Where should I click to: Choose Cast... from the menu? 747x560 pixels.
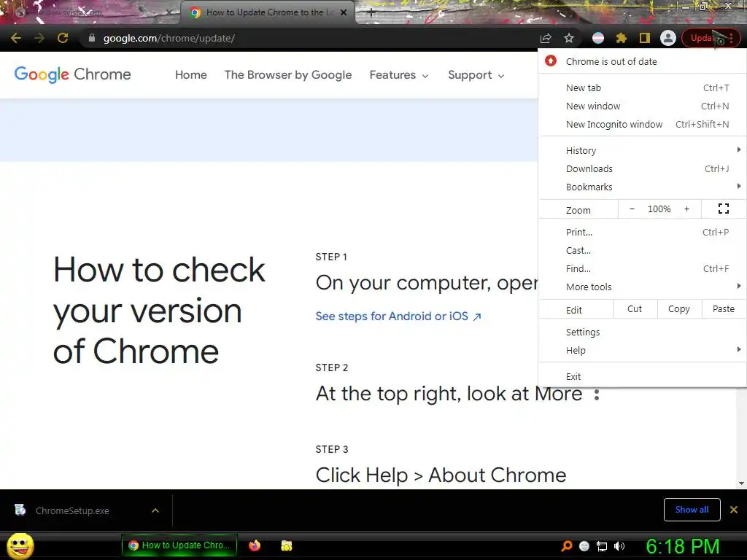(x=642, y=250)
